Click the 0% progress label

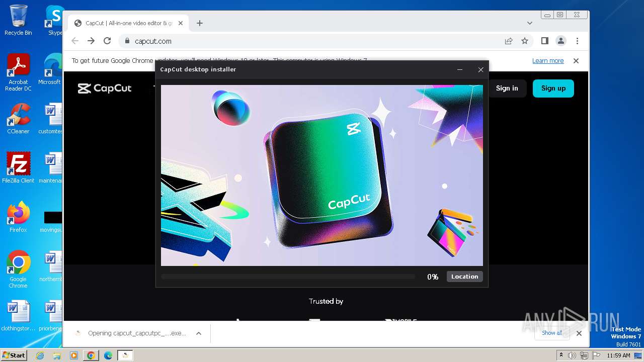pyautogui.click(x=433, y=277)
